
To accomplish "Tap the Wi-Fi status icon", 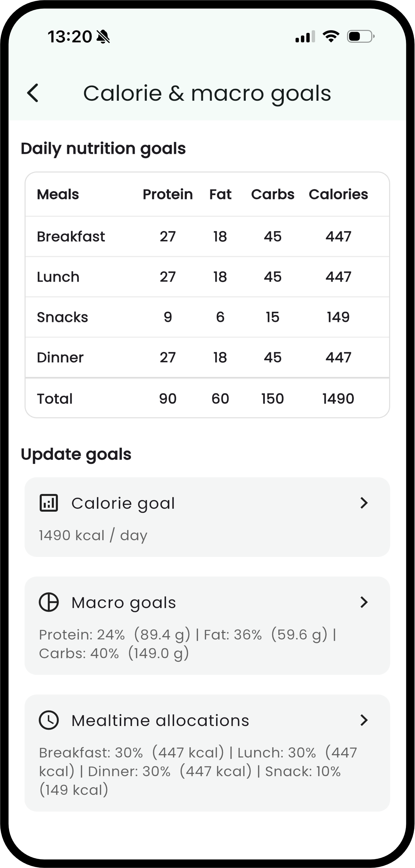I will (x=331, y=36).
